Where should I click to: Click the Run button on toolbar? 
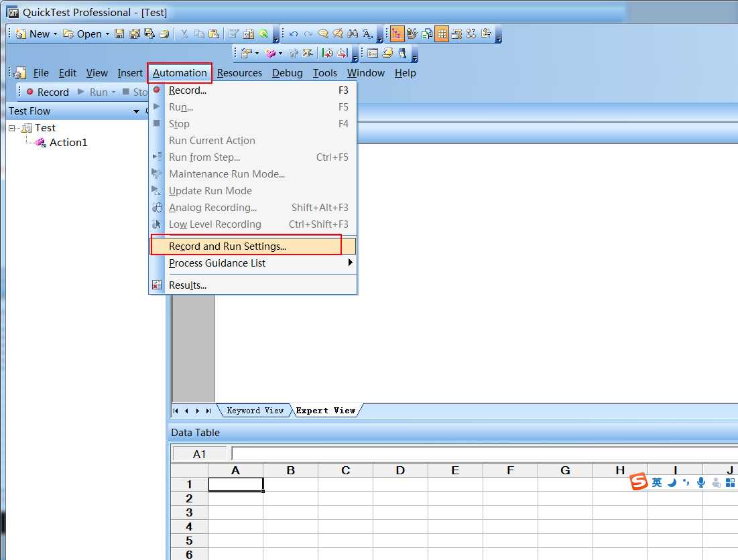coord(93,92)
